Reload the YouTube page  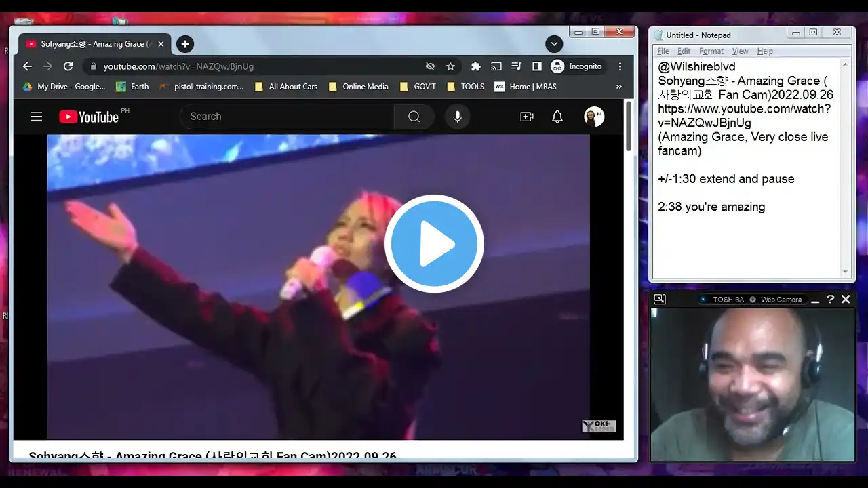(x=68, y=66)
